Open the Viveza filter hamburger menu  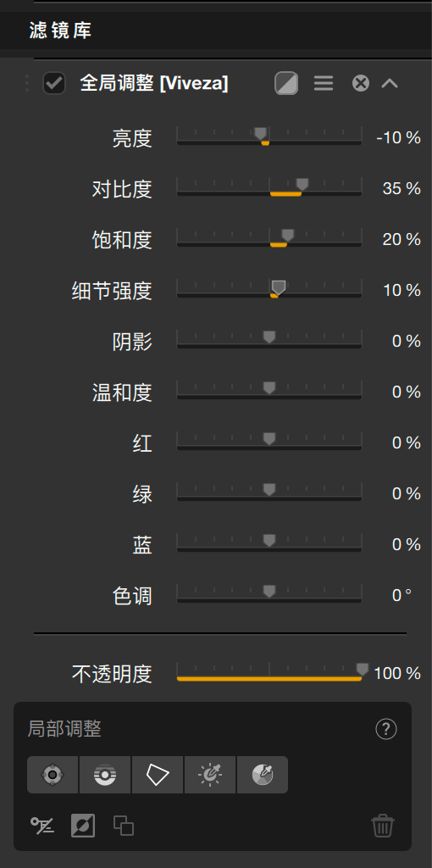click(x=324, y=84)
